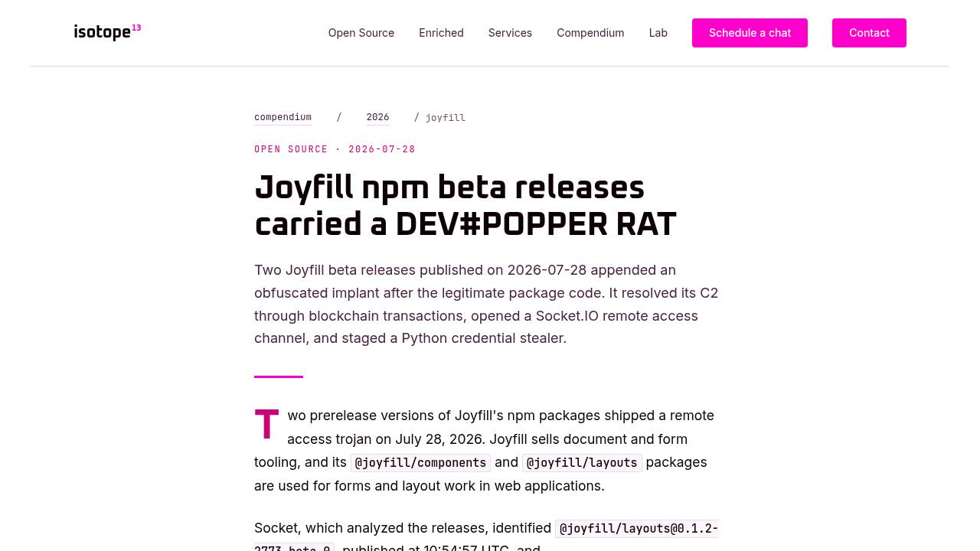Click the Schedule a chat button
The height and width of the screenshot is (551, 980).
[x=750, y=33]
